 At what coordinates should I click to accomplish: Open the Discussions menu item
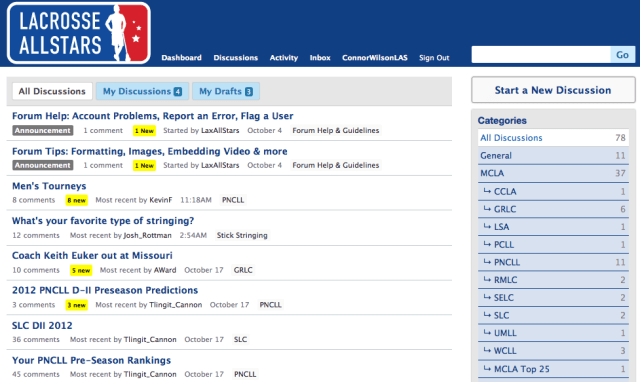(236, 58)
